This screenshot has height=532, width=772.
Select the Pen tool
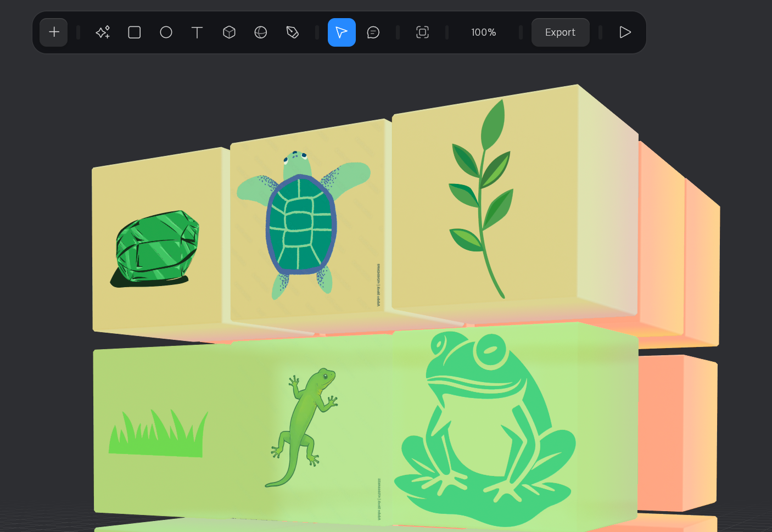[292, 32]
